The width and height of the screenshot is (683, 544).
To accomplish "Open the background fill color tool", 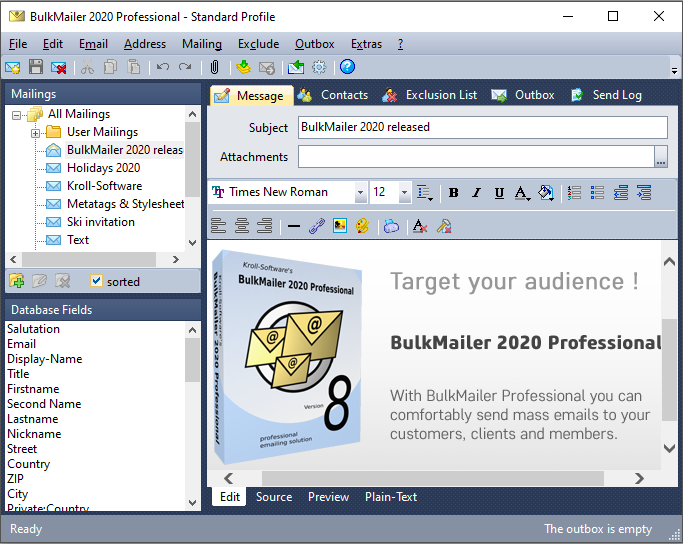I will pos(545,193).
